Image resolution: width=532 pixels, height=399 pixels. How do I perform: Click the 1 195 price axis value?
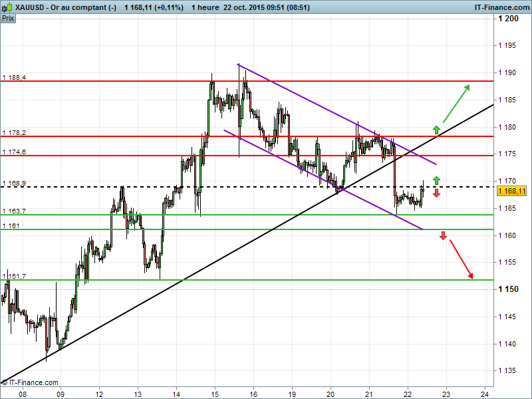[x=507, y=45]
